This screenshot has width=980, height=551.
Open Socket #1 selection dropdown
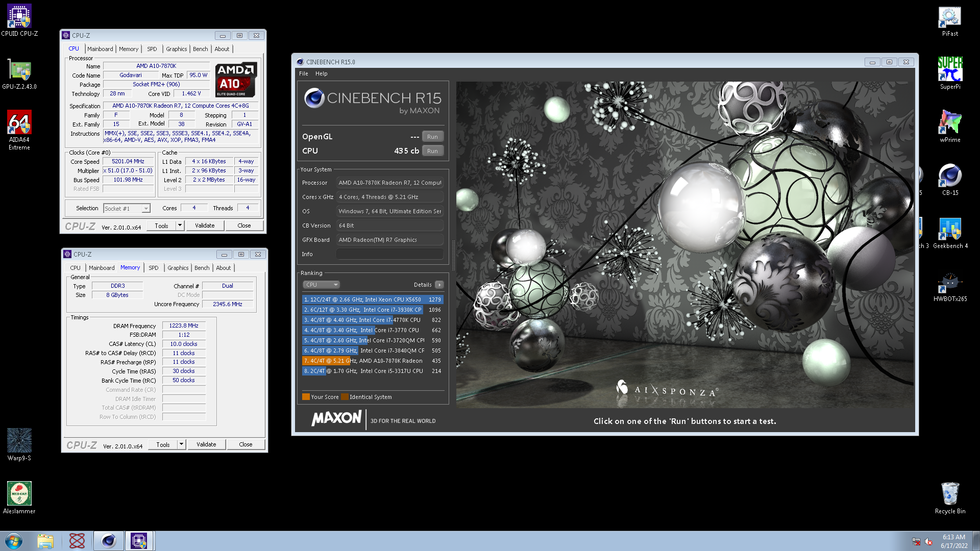pos(145,208)
